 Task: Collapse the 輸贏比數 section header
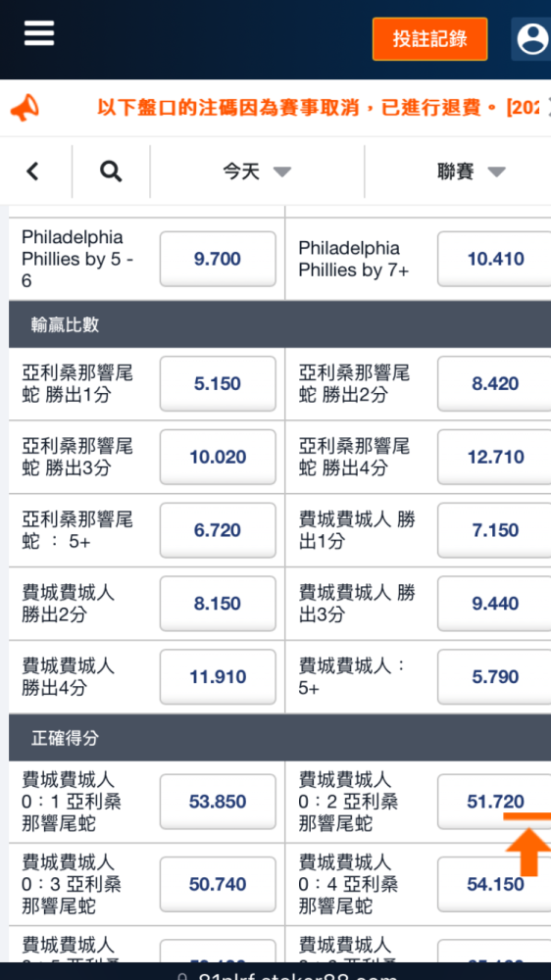(x=279, y=324)
